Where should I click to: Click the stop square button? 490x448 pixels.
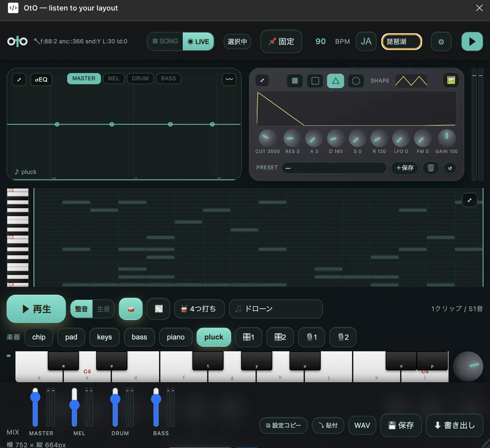click(x=159, y=309)
